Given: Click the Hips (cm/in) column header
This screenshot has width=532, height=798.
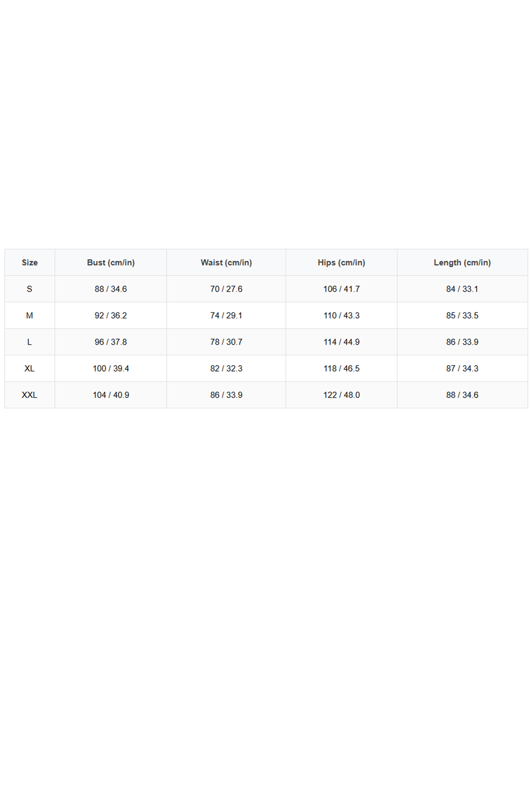Looking at the screenshot, I should tap(341, 263).
